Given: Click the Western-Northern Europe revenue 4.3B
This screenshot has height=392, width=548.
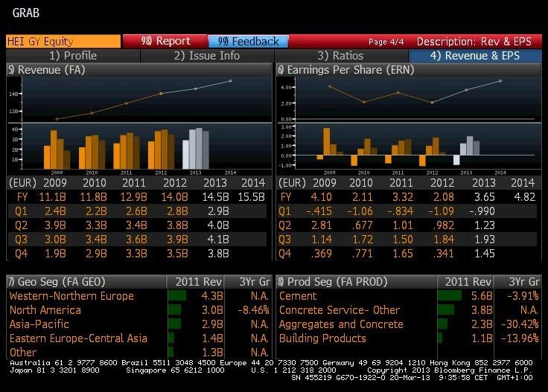Looking at the screenshot, I should click(212, 296).
